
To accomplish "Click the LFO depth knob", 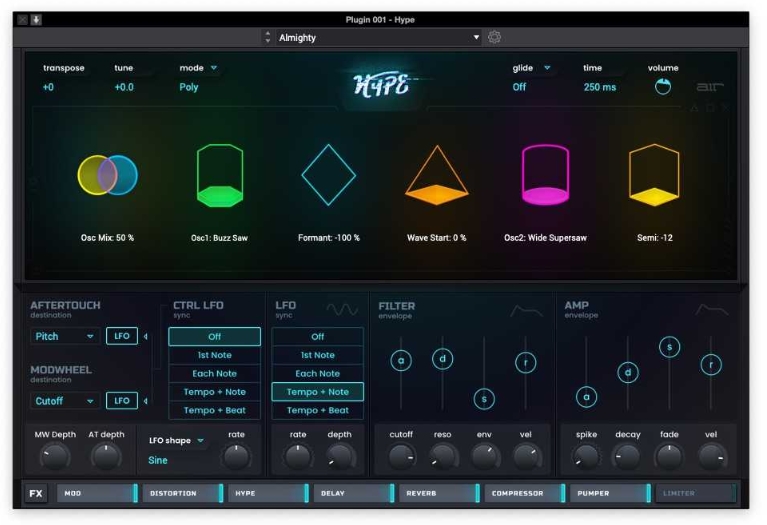I will click(x=339, y=457).
